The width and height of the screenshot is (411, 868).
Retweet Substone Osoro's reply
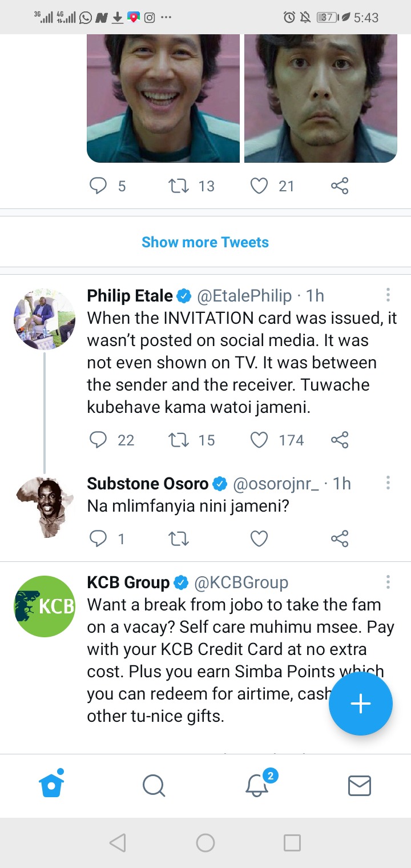click(179, 539)
